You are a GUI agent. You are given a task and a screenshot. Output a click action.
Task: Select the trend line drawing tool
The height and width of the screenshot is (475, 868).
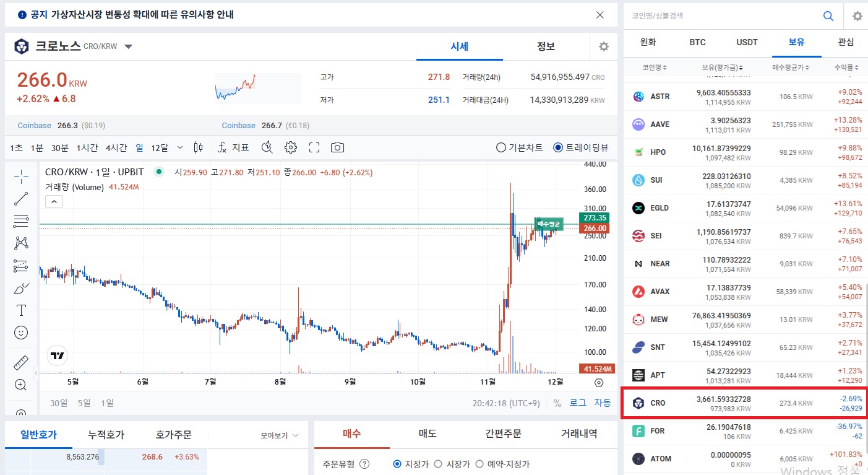(21, 199)
